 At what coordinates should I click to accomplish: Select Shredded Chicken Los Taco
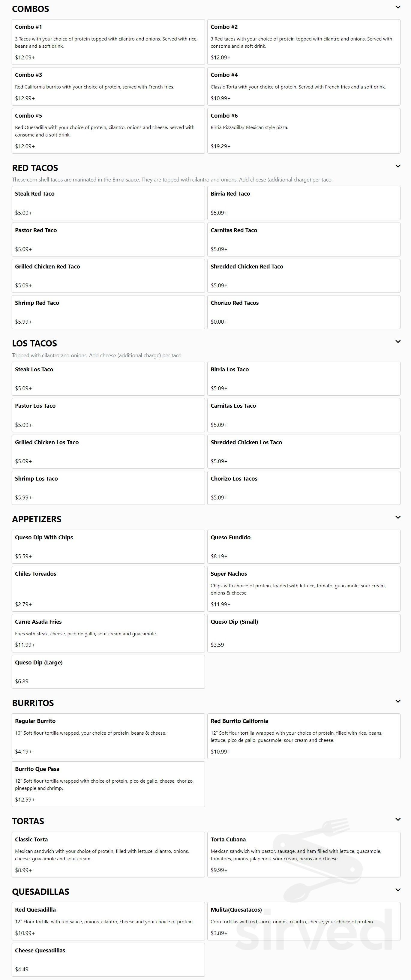click(x=304, y=451)
